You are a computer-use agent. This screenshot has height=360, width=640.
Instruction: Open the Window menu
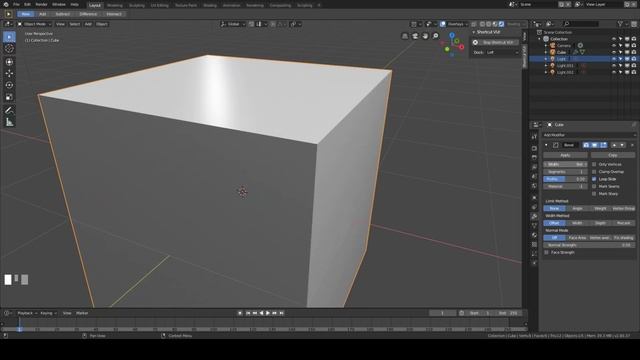tap(59, 4)
